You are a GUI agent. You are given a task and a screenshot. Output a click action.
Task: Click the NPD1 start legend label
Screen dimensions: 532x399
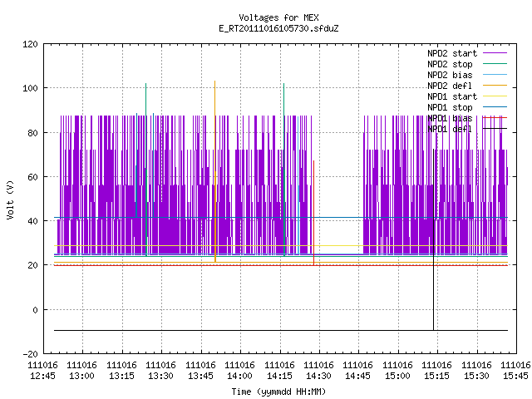pos(452,96)
